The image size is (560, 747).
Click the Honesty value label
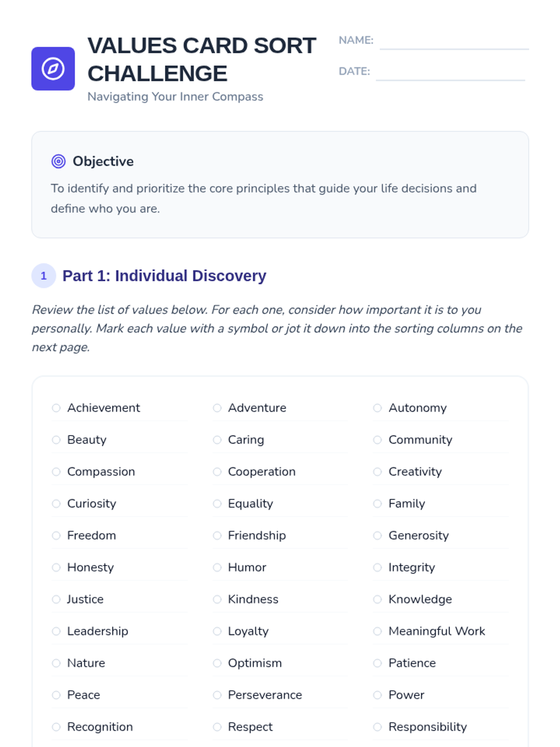coord(91,568)
